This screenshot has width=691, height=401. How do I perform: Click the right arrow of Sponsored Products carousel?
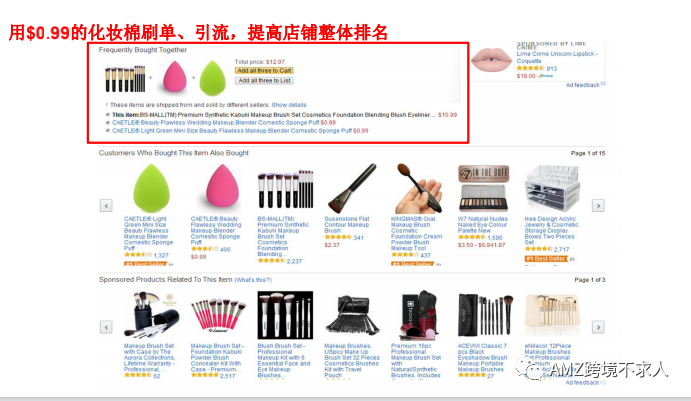coord(598,327)
